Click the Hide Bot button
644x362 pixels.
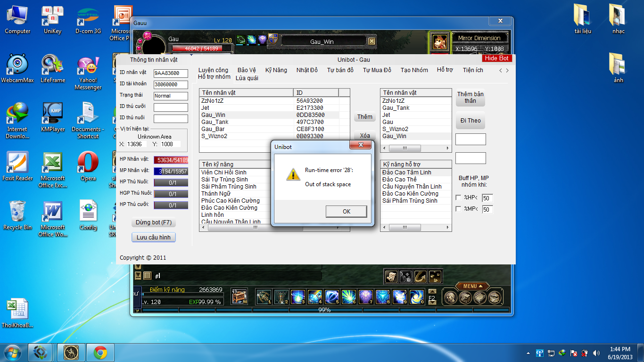tap(497, 58)
